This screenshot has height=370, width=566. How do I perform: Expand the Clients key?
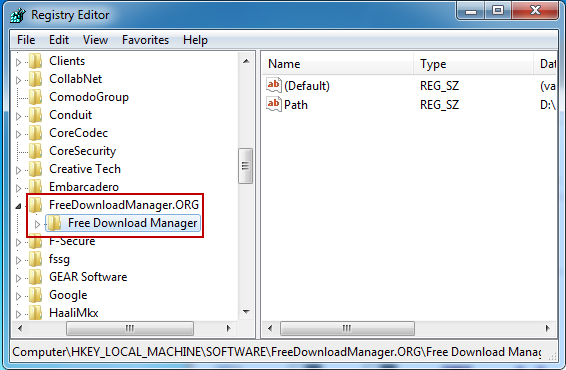(18, 62)
